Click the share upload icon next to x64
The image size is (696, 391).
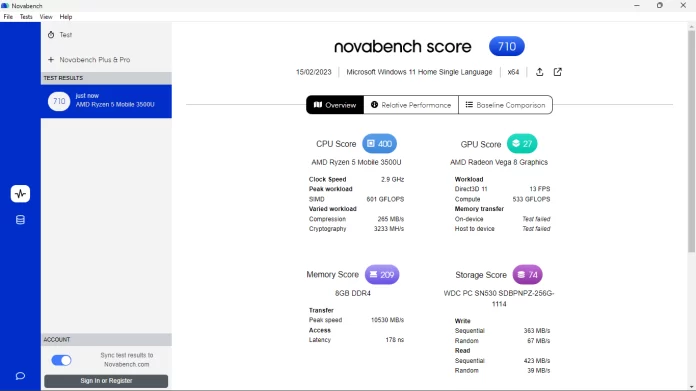click(539, 72)
